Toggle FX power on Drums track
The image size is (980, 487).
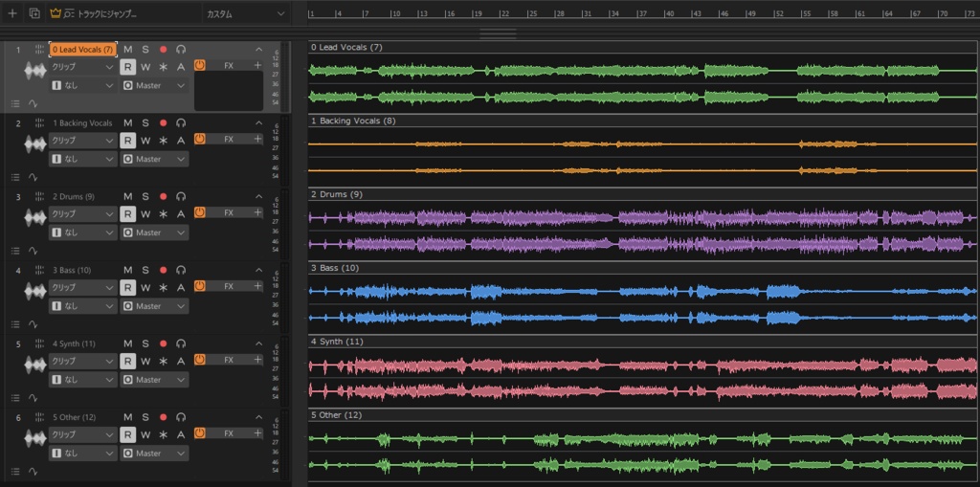click(199, 212)
